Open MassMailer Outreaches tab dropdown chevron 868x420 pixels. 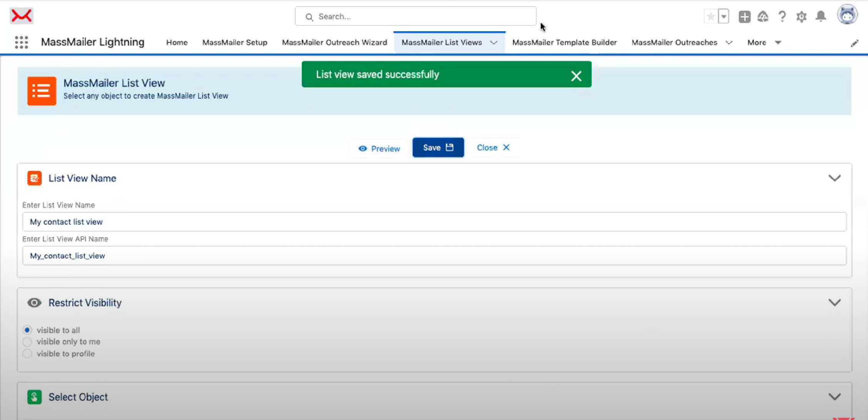click(729, 43)
